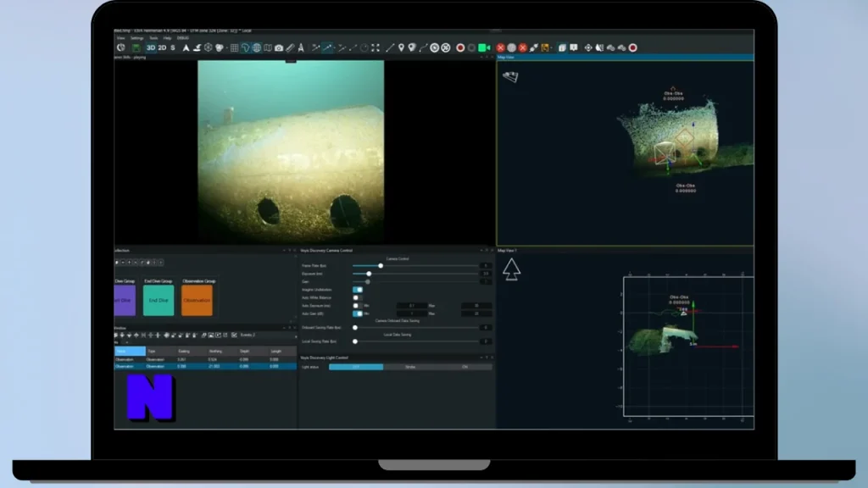Click the second red X icon
868x488 pixels.
pyautogui.click(x=522, y=48)
